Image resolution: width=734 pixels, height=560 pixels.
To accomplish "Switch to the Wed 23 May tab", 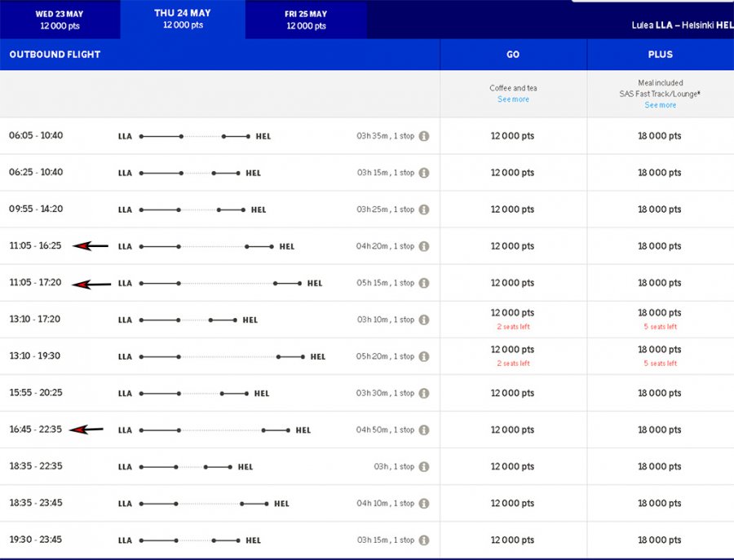I will [x=60, y=20].
